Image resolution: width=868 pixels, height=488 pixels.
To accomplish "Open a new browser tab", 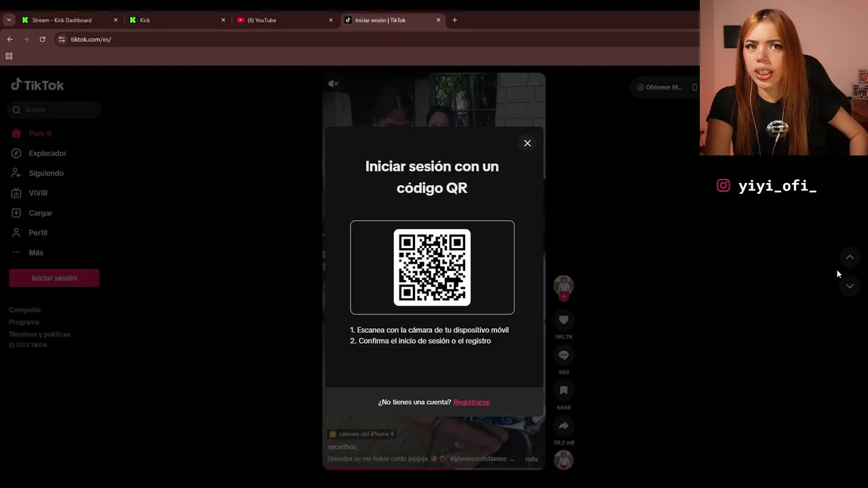I will click(x=454, y=20).
